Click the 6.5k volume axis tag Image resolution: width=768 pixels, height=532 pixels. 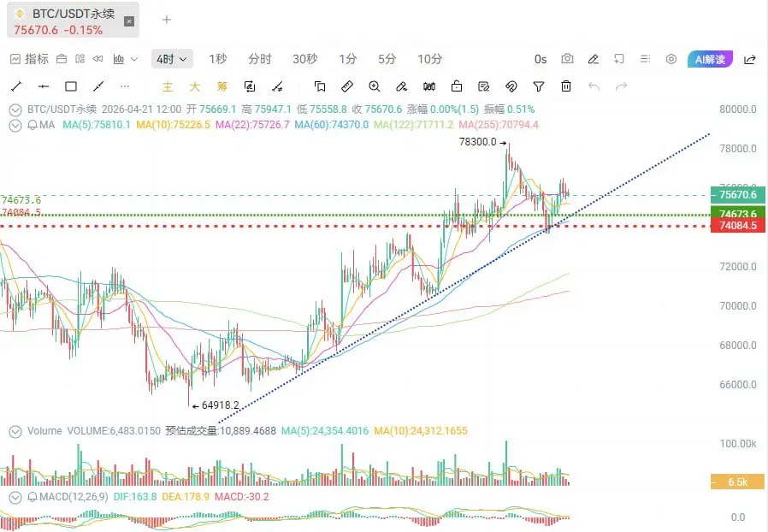click(x=737, y=482)
